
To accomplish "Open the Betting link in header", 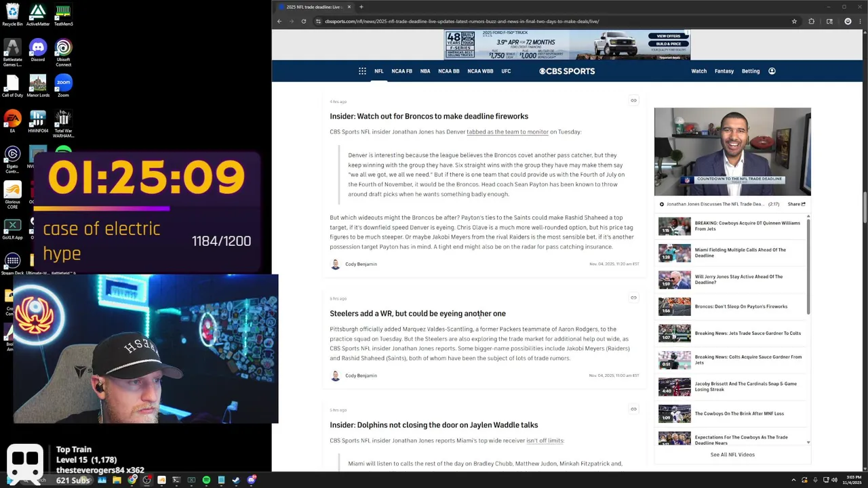I will pyautogui.click(x=751, y=71).
